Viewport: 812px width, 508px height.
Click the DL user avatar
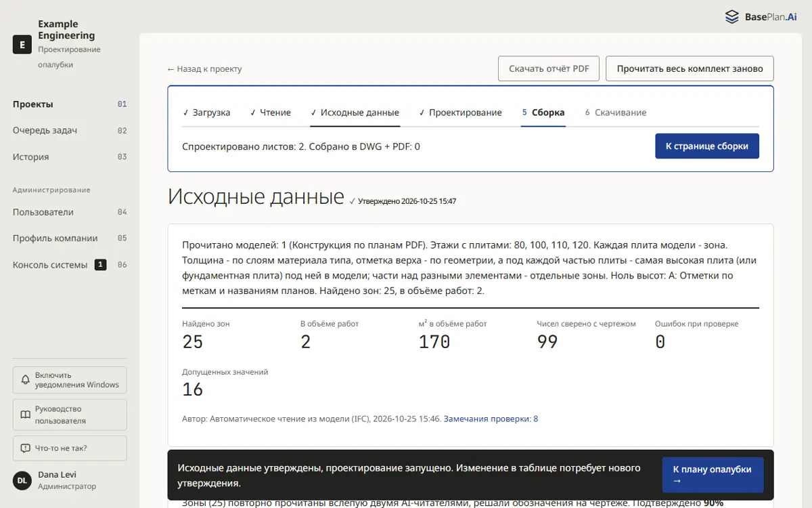(x=22, y=480)
